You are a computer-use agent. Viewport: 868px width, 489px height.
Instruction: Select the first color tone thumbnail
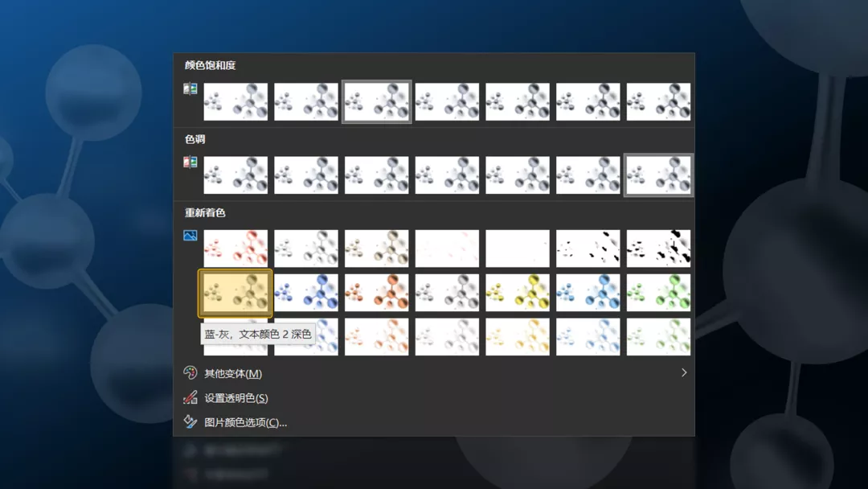tap(235, 175)
